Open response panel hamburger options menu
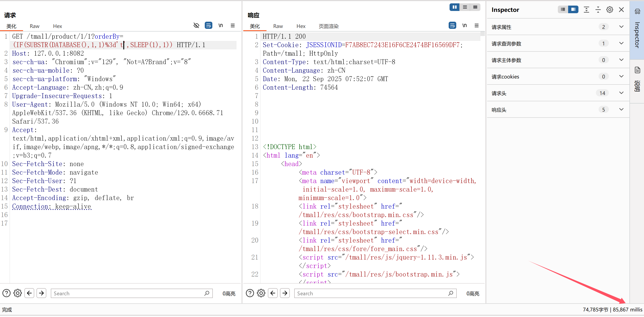Viewport: 644px width, 317px height. [476, 25]
